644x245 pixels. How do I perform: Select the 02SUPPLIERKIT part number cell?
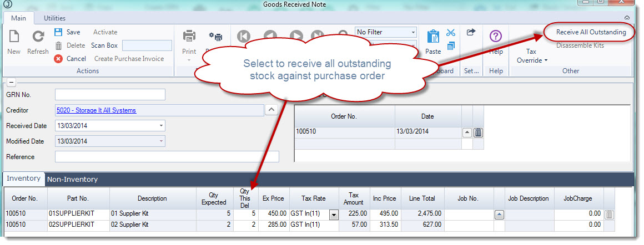click(x=79, y=225)
